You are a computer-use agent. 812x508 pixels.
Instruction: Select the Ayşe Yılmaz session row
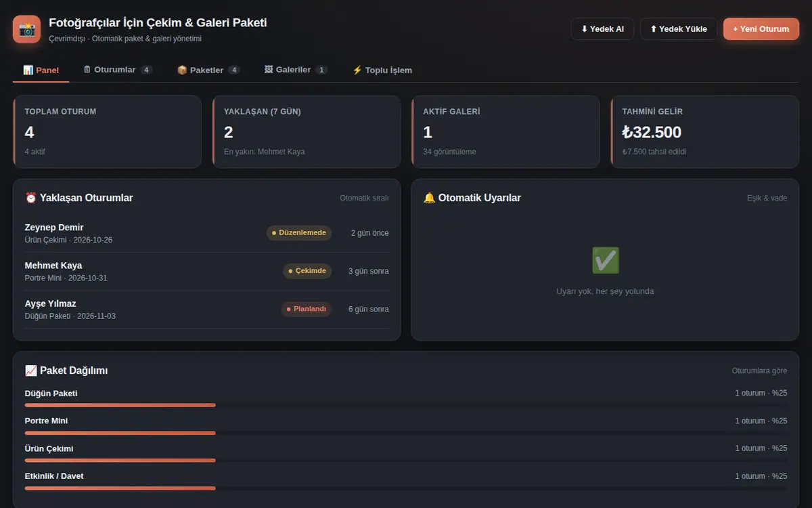(207, 310)
